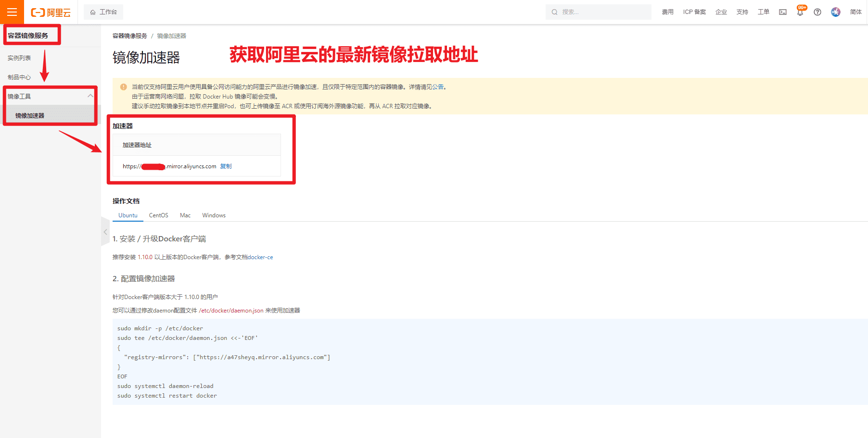Click 复制 to copy accelerator address
This screenshot has height=438, width=868.
[226, 166]
